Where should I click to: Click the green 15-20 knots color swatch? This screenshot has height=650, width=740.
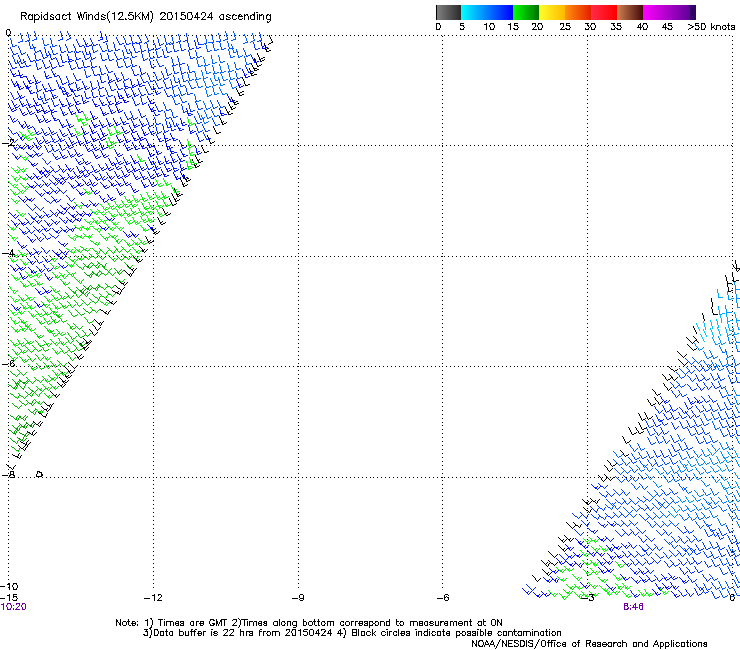526,12
